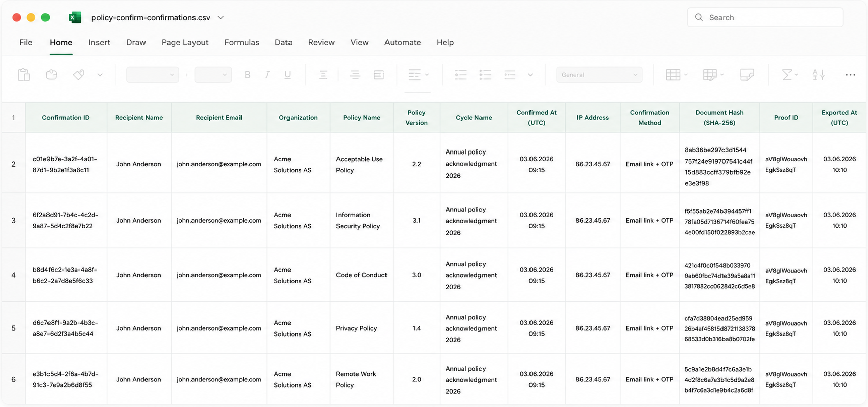Click the insert table grid icon
Image resolution: width=868 pixels, height=407 pixels.
(673, 75)
